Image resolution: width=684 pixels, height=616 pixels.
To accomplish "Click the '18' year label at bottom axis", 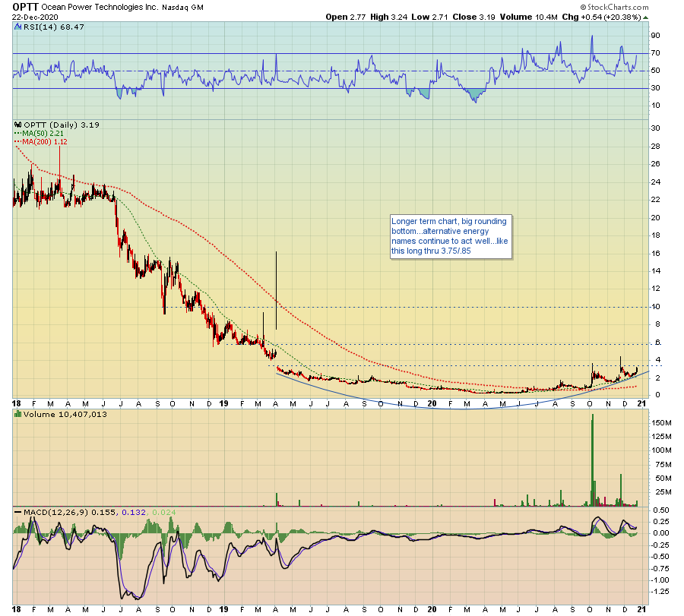I will (x=16, y=609).
